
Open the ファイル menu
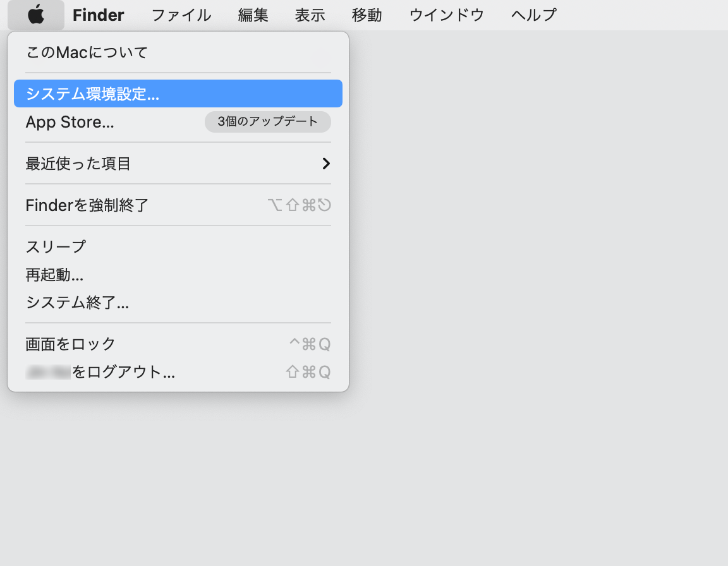pyautogui.click(x=181, y=15)
